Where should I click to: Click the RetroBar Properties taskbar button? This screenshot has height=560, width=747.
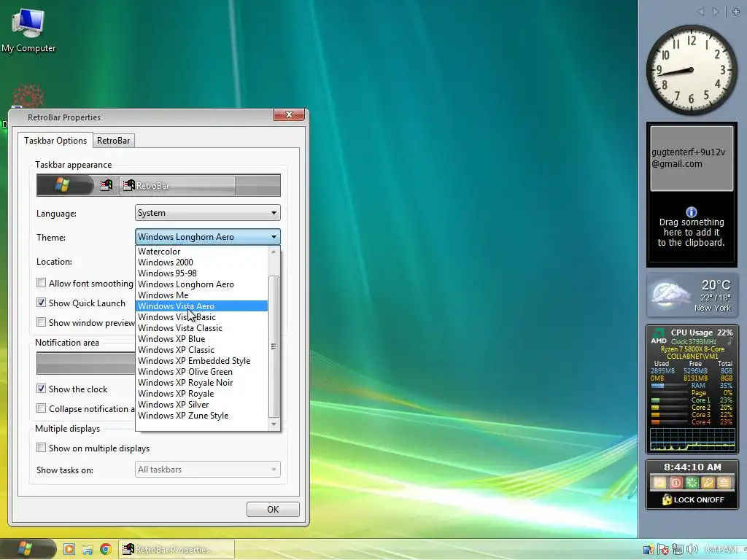coord(177,550)
